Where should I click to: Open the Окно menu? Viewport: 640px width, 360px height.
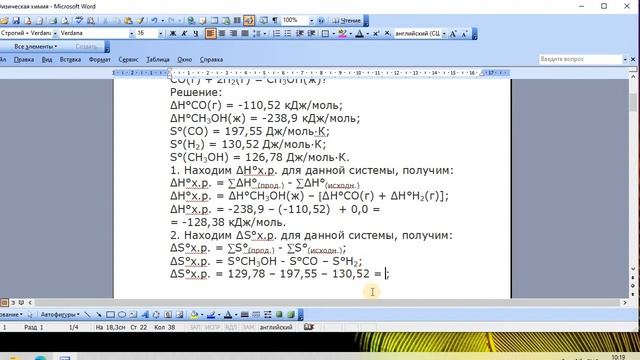184,60
